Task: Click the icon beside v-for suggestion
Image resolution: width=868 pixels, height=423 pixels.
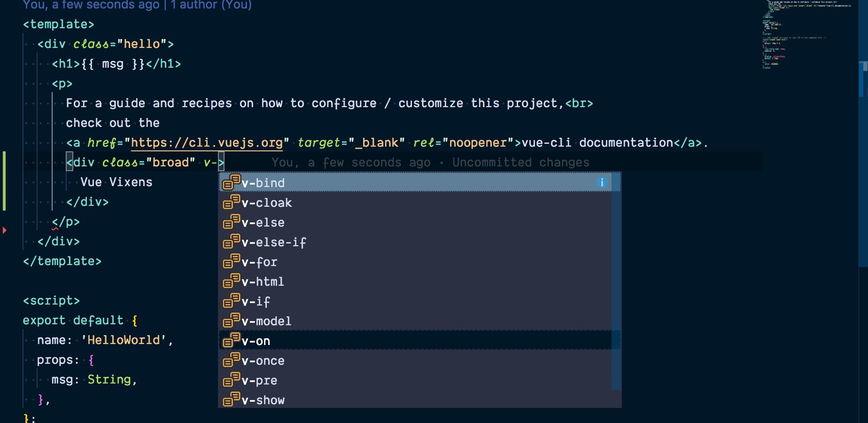Action: pyautogui.click(x=231, y=261)
